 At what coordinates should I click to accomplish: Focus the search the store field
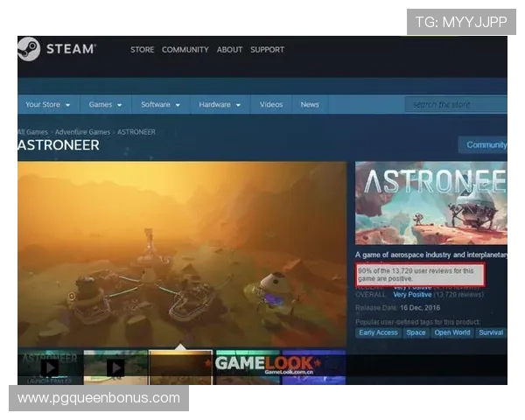pyautogui.click(x=456, y=105)
